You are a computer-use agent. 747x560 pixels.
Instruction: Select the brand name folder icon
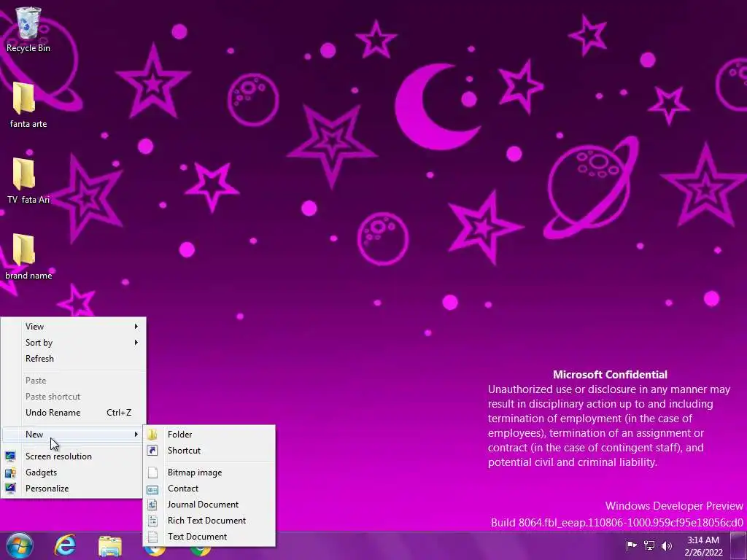23,249
